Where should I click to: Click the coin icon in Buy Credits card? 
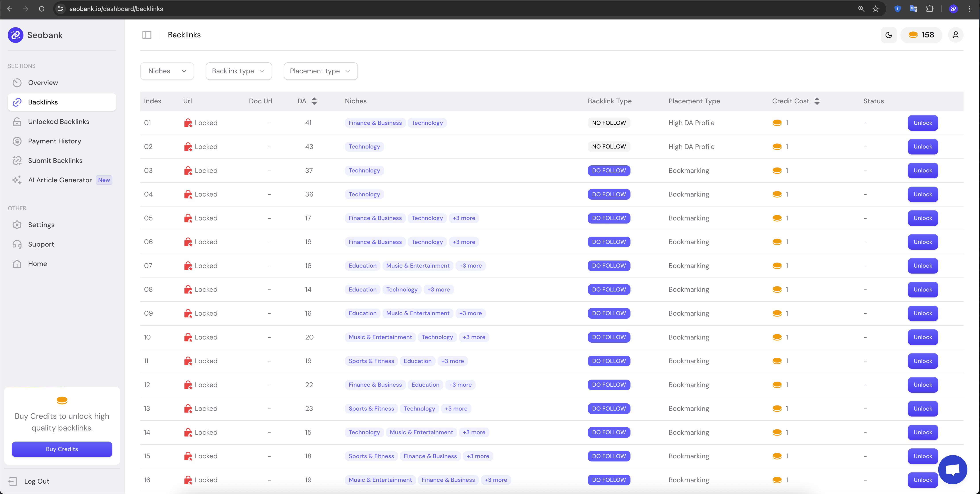pos(62,400)
